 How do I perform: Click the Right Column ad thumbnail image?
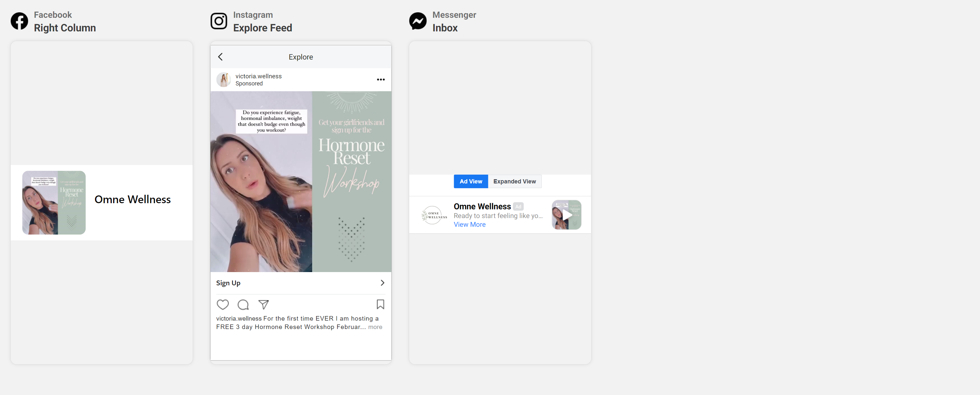pyautogui.click(x=54, y=202)
